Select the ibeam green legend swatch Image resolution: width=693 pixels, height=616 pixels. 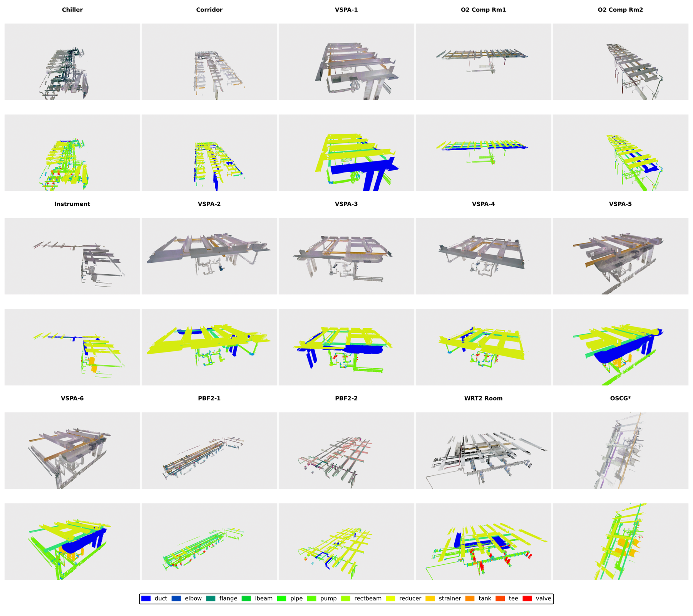[x=246, y=599]
